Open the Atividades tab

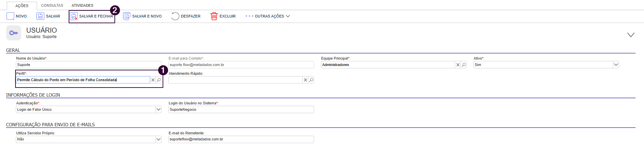(82, 5)
